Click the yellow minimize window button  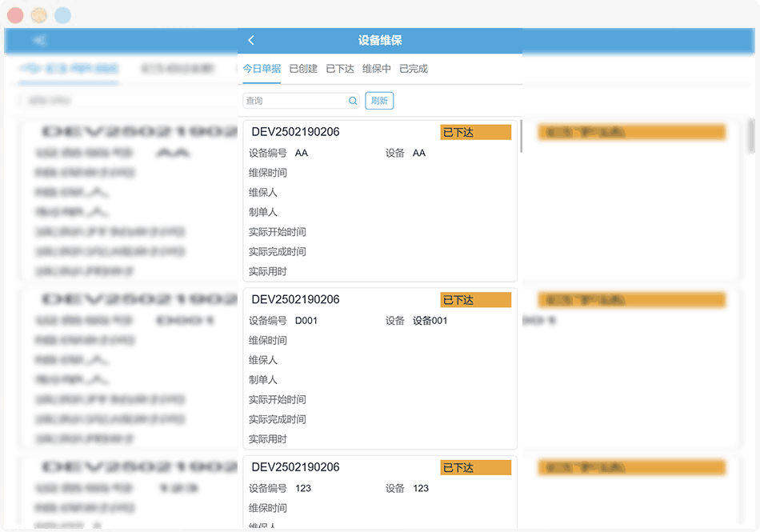pos(39,15)
